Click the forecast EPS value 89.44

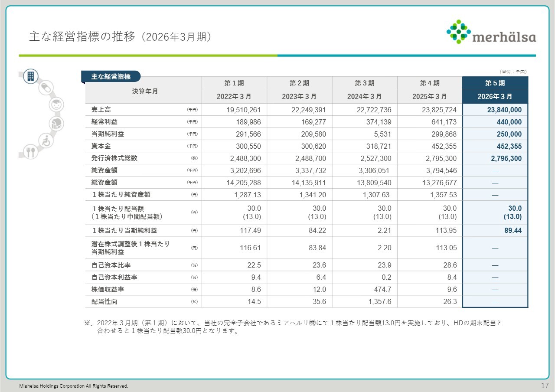pyautogui.click(x=513, y=231)
